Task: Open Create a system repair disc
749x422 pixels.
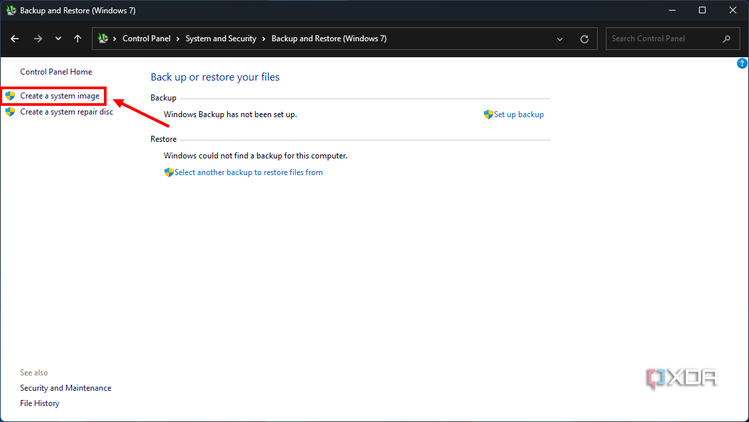Action: 66,112
